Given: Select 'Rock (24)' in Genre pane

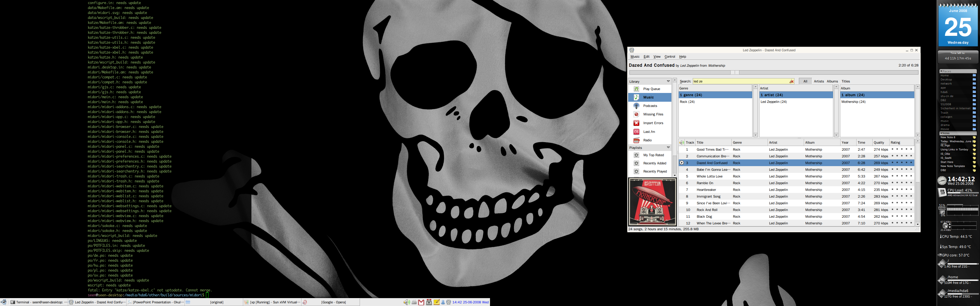Looking at the screenshot, I should (x=715, y=102).
